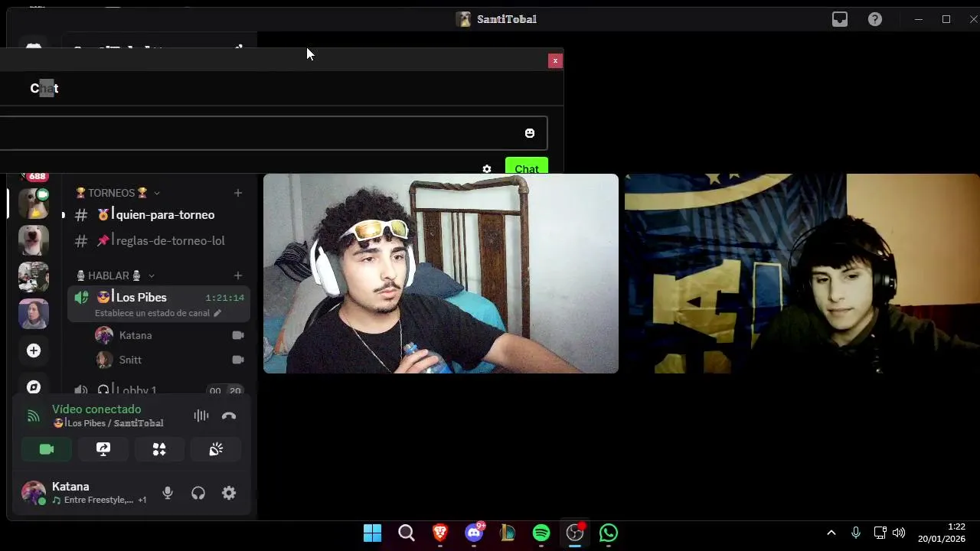Open the activities launcher in voice panel
Viewport: 980px width, 551px height.
[x=159, y=449]
